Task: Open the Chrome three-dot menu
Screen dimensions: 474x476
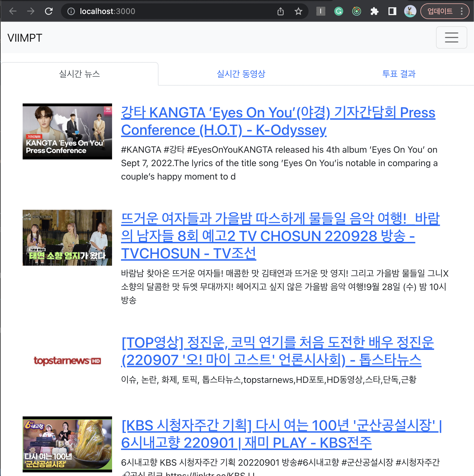Action: pyautogui.click(x=462, y=11)
